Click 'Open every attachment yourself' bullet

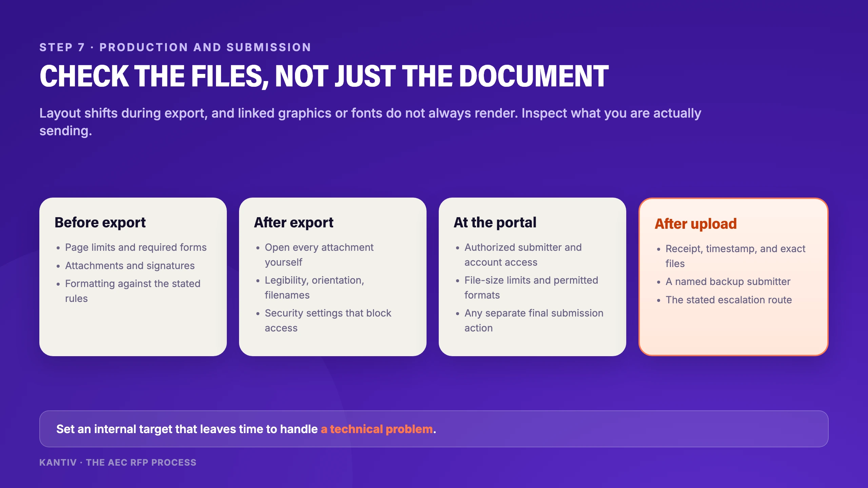[x=319, y=255]
